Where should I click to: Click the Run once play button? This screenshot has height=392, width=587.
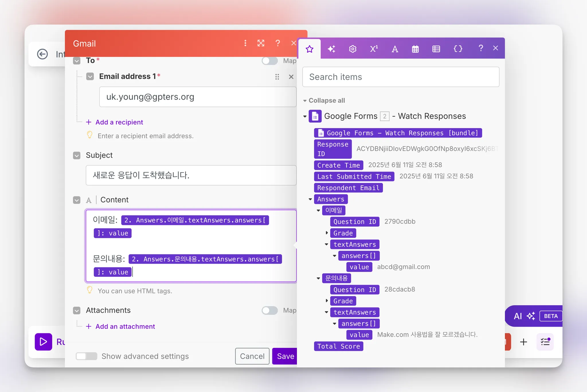click(43, 342)
